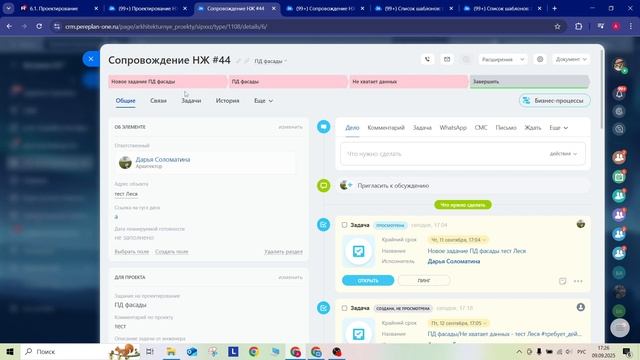Check the first Задача просмотрена checkbox
Image resolution: width=640 pixels, height=360 pixels.
[x=344, y=225]
